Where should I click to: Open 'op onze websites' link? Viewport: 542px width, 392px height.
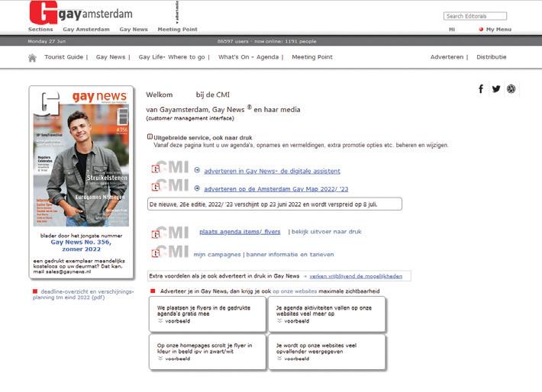(x=295, y=291)
